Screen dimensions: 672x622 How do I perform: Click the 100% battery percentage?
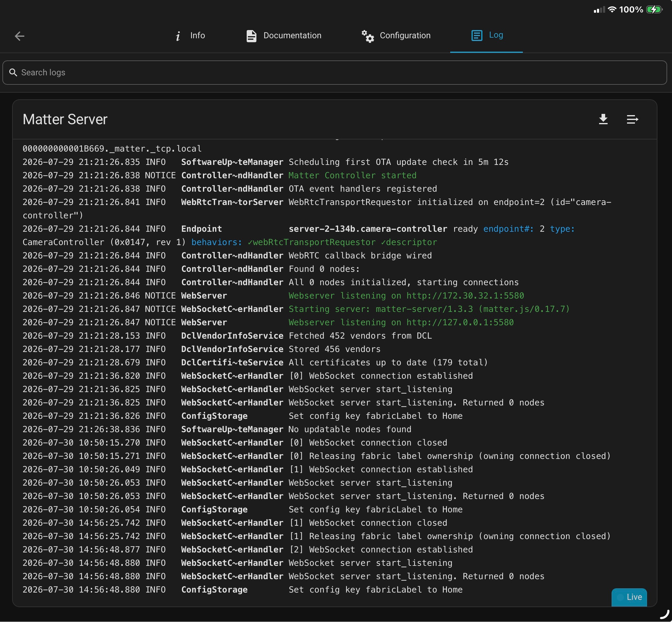(x=631, y=9)
